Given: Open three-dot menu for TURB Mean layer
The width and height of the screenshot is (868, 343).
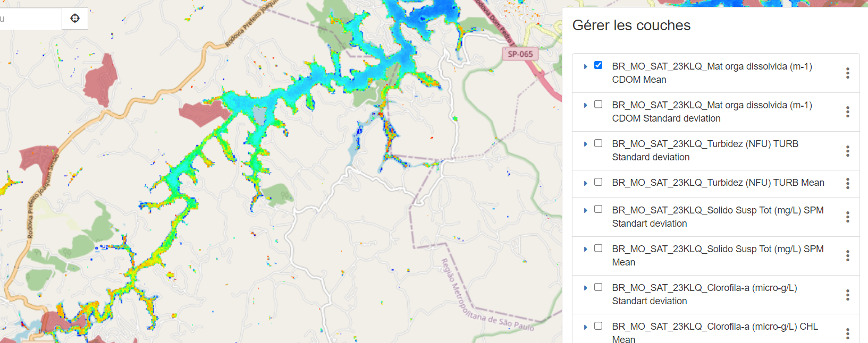Looking at the screenshot, I should [847, 183].
